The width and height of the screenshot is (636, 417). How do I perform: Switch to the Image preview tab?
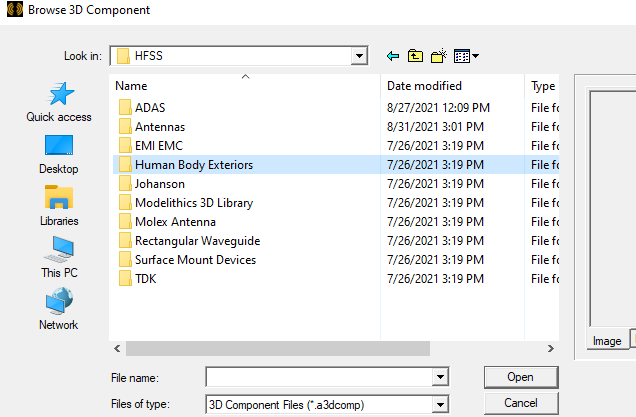pos(607,341)
